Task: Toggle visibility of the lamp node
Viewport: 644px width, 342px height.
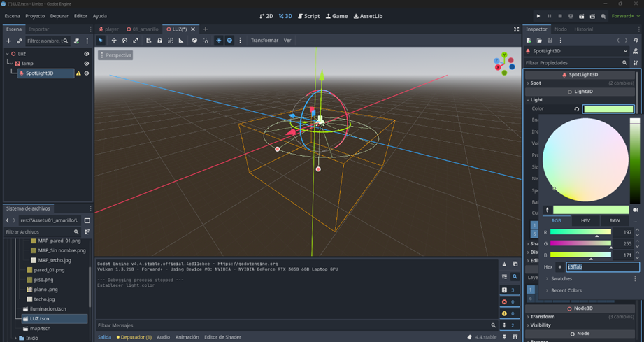Action: tap(87, 64)
